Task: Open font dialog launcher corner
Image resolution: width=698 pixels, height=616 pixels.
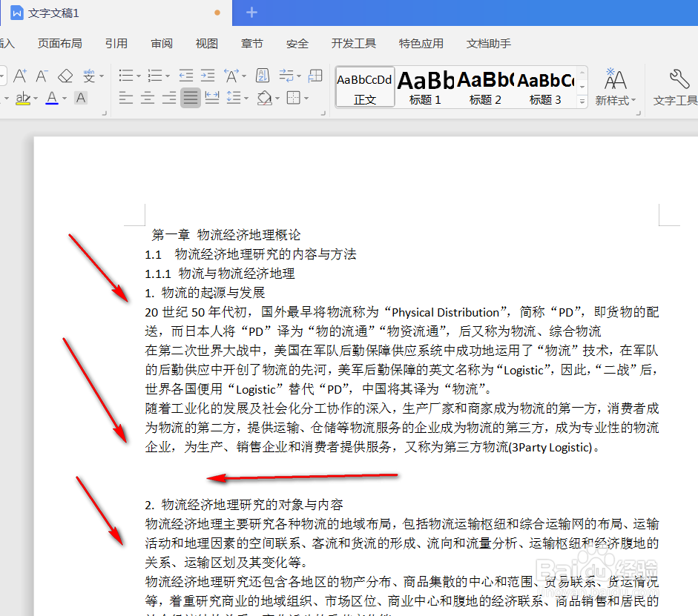Action: click(105, 113)
